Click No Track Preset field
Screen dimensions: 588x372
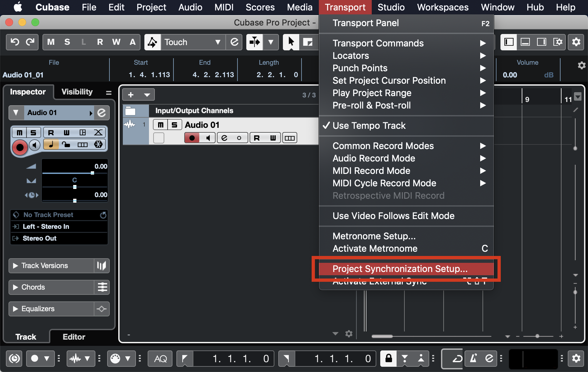point(59,215)
